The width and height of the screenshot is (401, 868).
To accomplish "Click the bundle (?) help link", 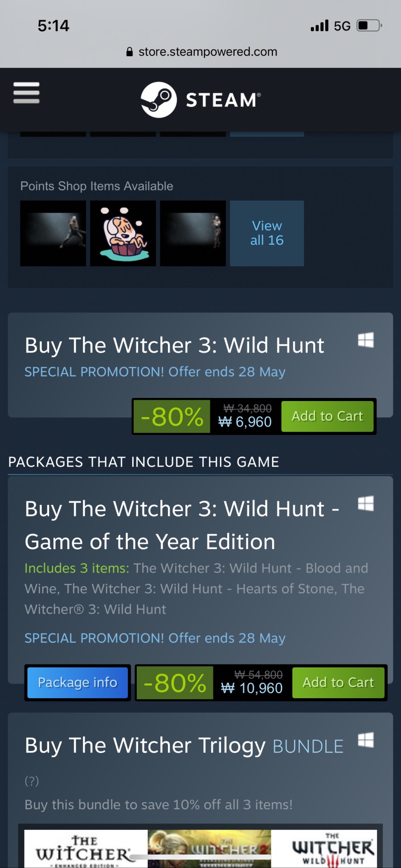I will coord(32,781).
